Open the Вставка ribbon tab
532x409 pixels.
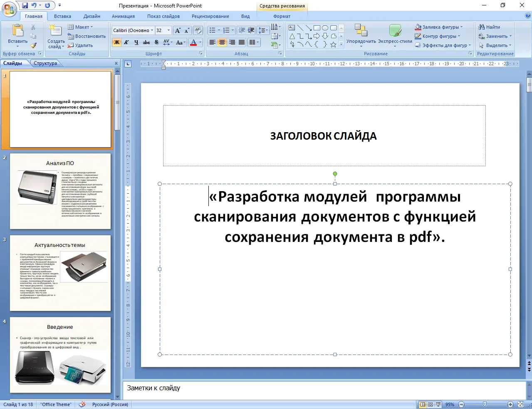[x=62, y=16]
